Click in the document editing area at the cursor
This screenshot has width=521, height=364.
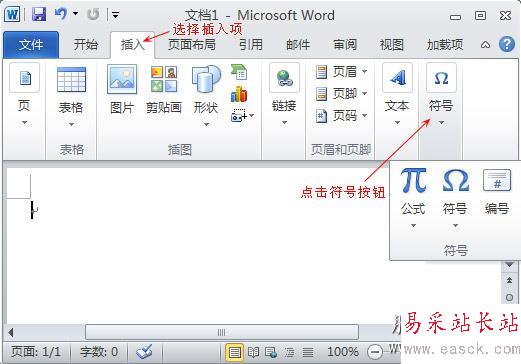33,210
